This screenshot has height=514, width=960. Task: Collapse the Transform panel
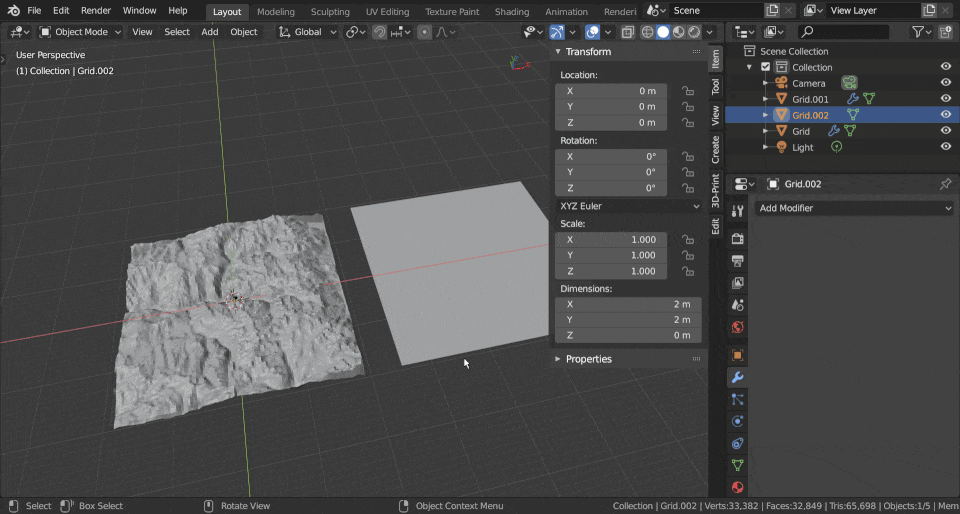[558, 51]
